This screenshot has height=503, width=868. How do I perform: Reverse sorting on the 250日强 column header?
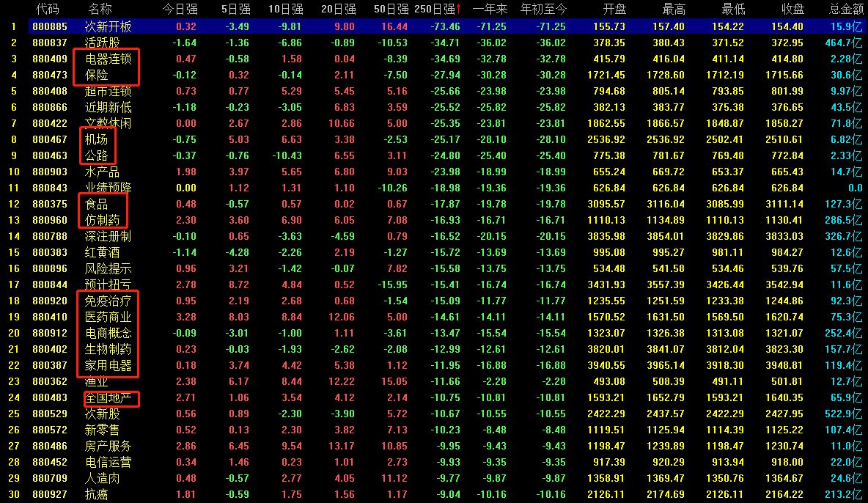tap(438, 9)
